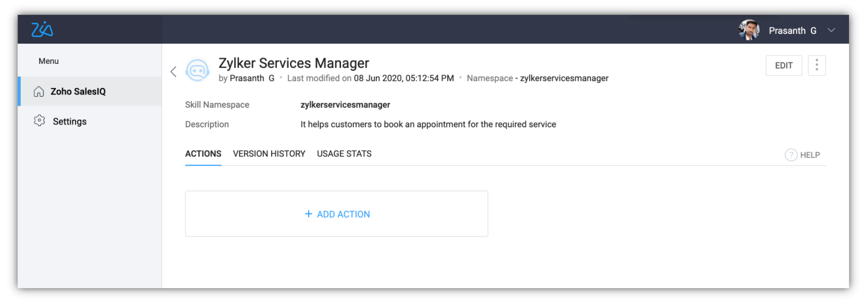
Task: Select Zoho SalesIQ in the menu
Action: click(78, 92)
